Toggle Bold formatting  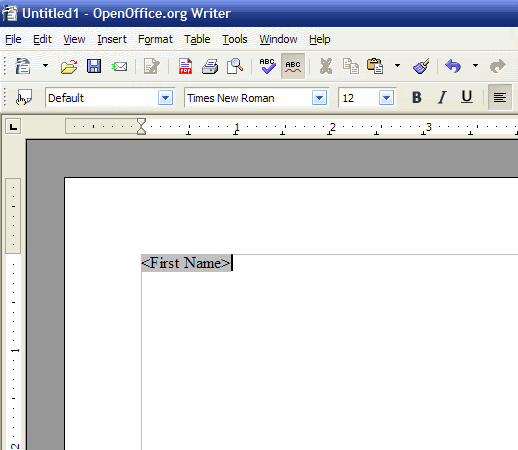click(417, 98)
